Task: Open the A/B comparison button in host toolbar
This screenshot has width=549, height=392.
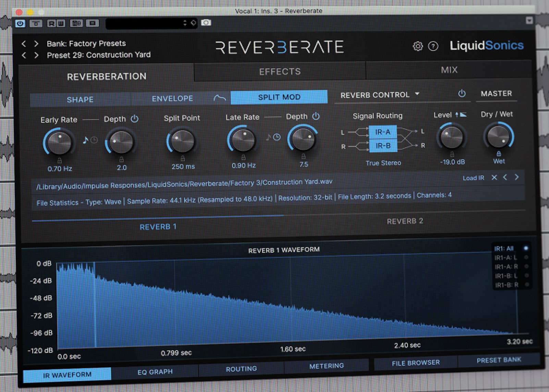Action: click(x=76, y=23)
